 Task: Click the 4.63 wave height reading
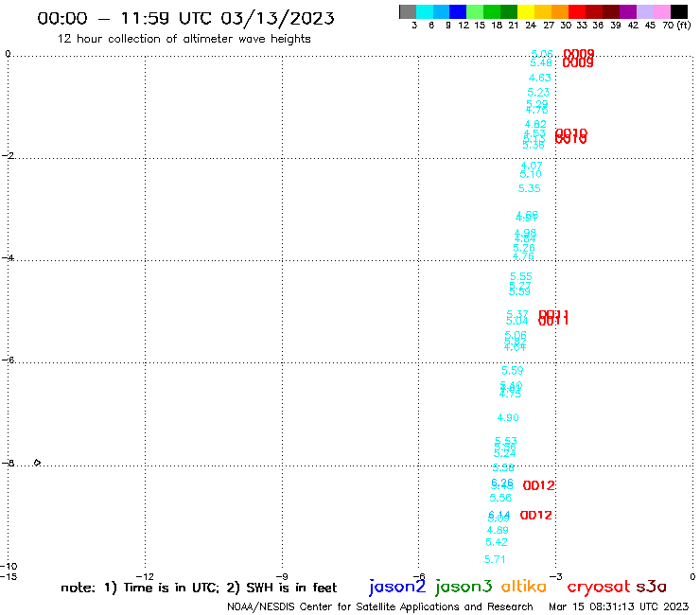(540, 78)
